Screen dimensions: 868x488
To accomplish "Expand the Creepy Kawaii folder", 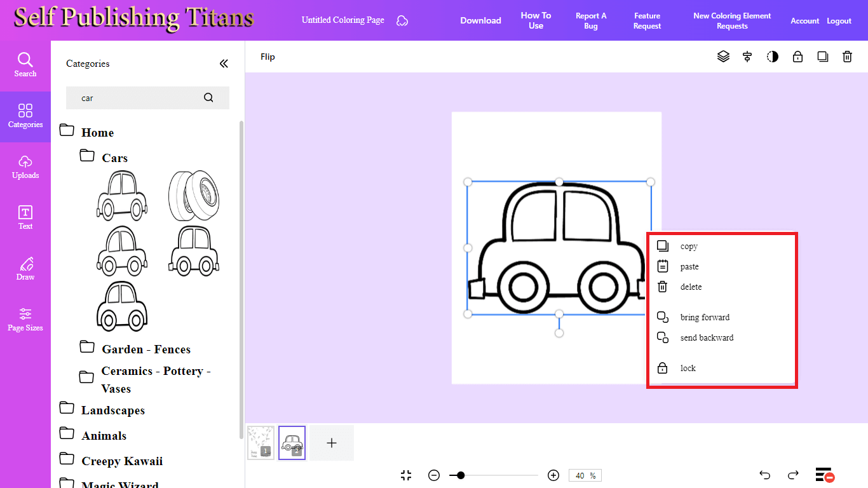I will point(111,460).
